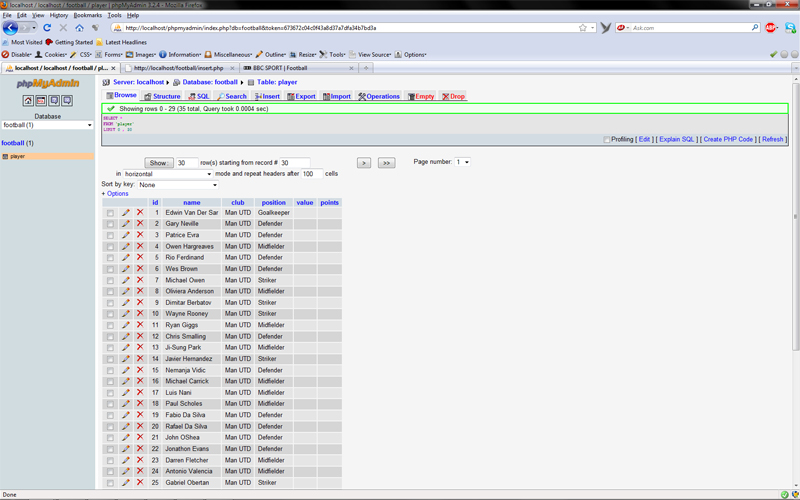Click the number of rows input field
Image resolution: width=800 pixels, height=500 pixels.
(187, 163)
